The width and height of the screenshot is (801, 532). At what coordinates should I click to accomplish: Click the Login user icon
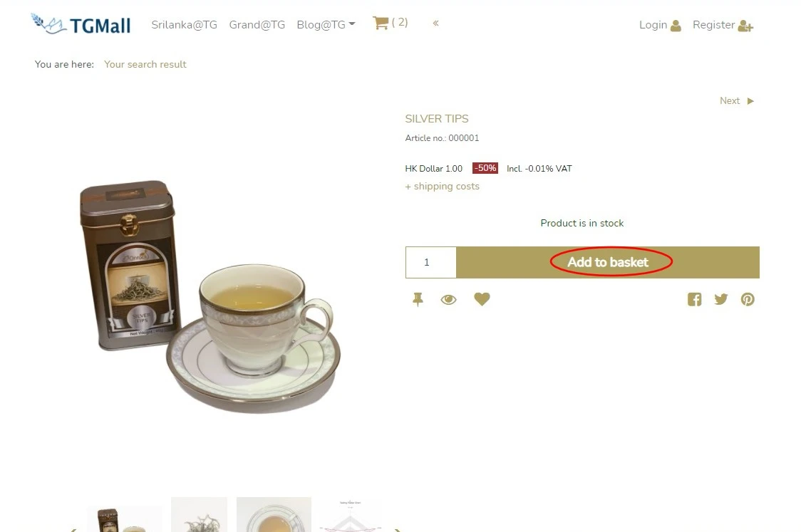(676, 26)
